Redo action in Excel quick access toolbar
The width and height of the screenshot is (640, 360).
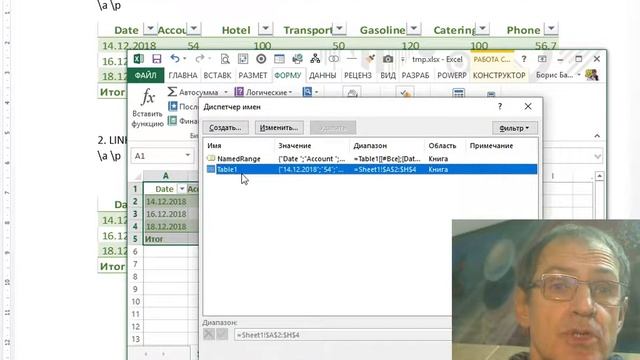click(200, 59)
